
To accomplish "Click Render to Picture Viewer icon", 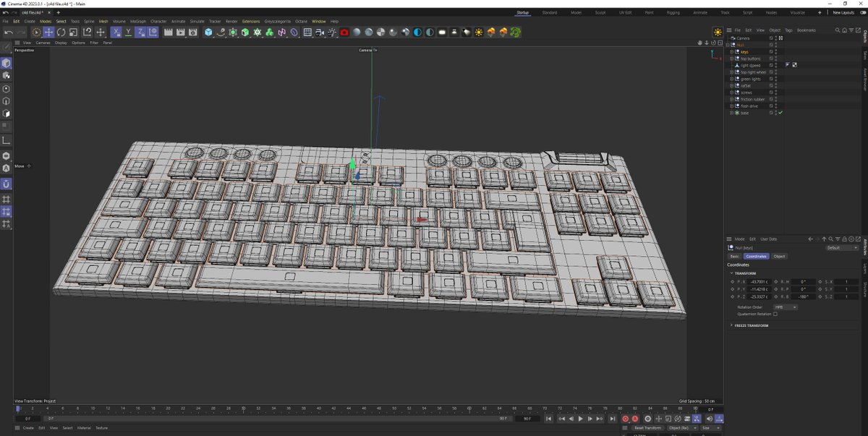I will [181, 33].
